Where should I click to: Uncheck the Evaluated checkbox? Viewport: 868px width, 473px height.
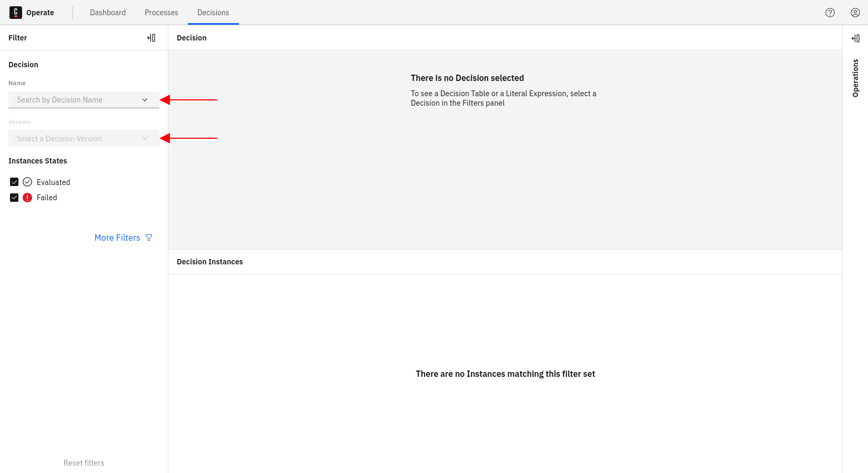(x=14, y=182)
